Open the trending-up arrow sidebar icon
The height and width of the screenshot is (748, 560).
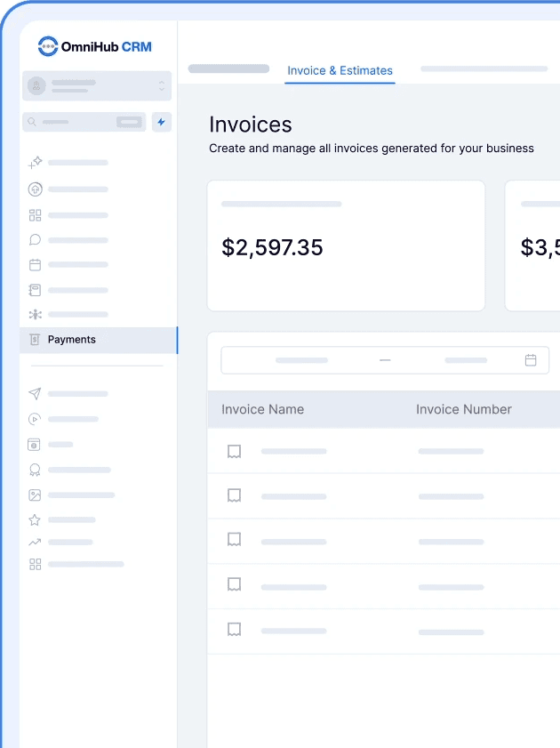coord(35,542)
